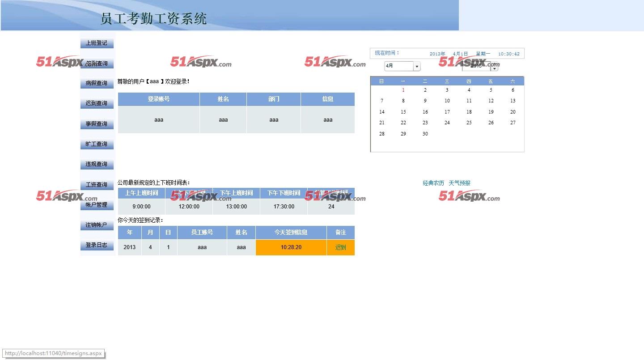Click the orange 10:28:20 sign-in cell

(291, 247)
